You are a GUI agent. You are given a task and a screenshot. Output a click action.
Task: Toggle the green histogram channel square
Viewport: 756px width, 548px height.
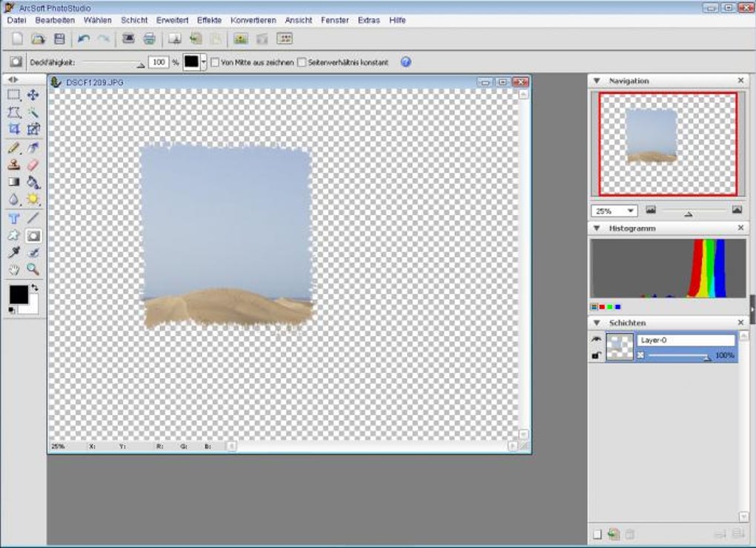[610, 307]
